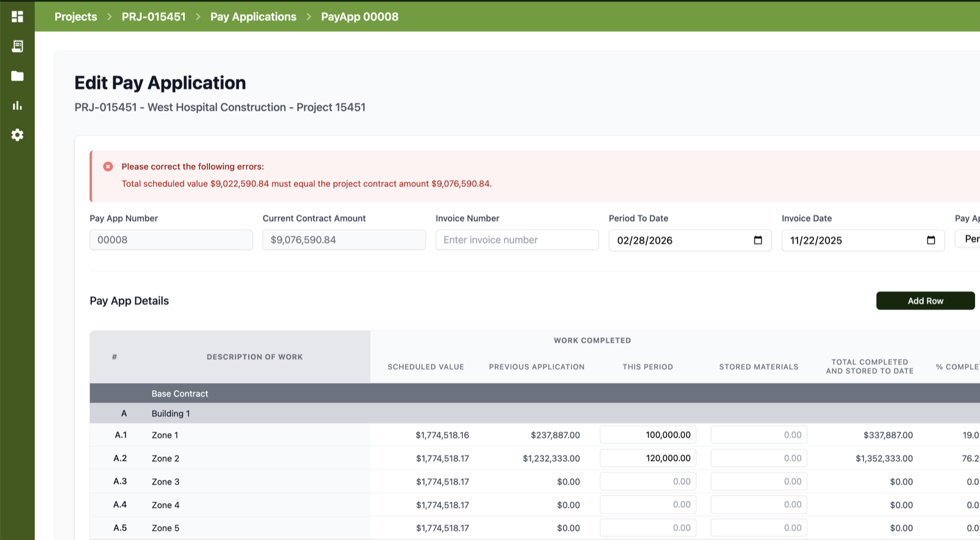Select the Base Contract section row
Viewport: 980px width, 540px height.
point(535,394)
